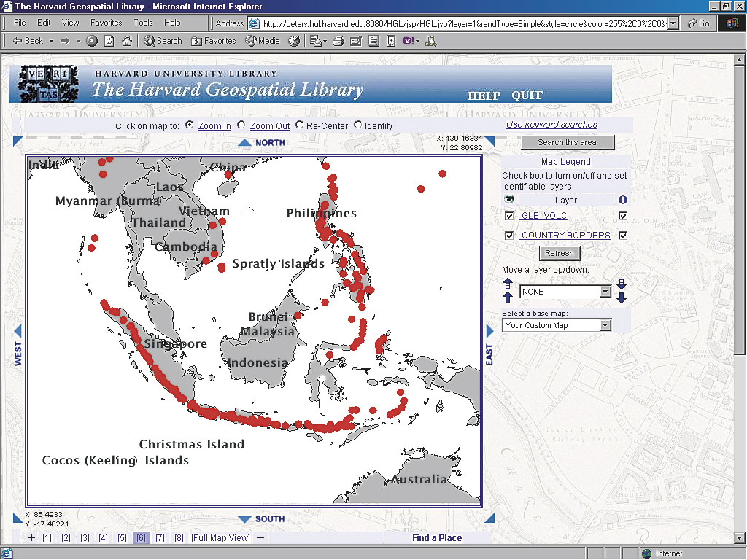Open the Back button history dropdown arrow

51,42
